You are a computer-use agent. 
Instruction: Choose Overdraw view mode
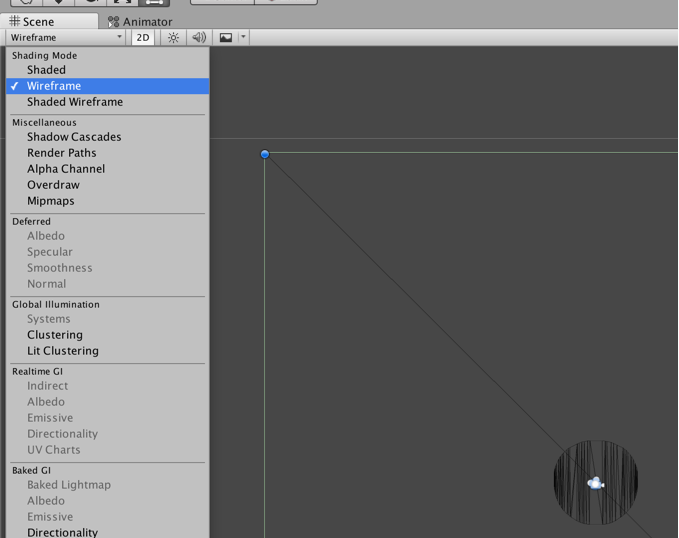108,185
